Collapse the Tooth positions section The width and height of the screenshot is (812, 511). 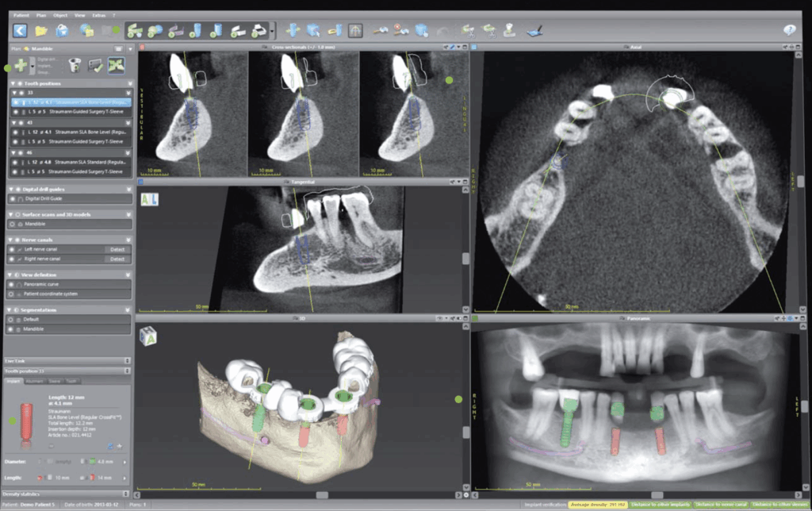pyautogui.click(x=9, y=83)
